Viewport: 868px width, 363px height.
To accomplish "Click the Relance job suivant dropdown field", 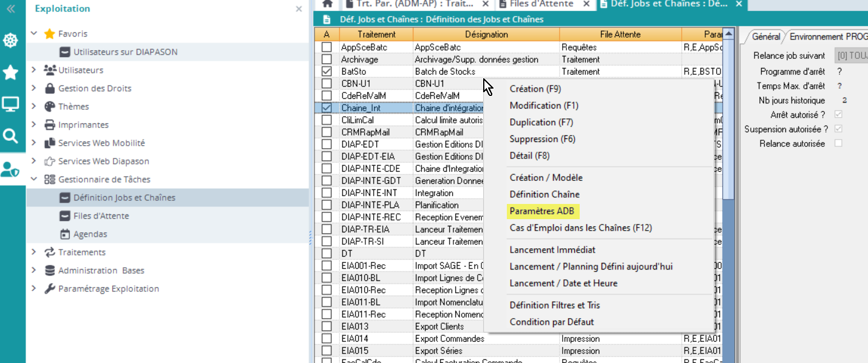I will 851,56.
